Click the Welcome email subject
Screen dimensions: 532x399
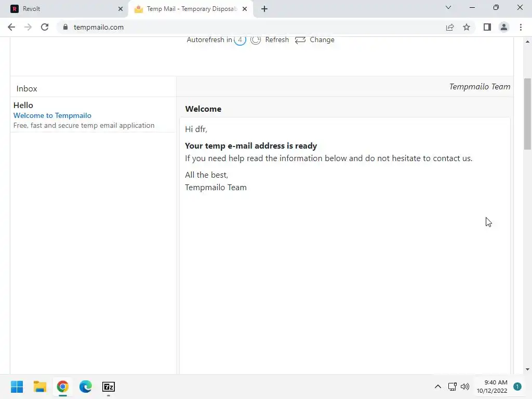[203, 109]
